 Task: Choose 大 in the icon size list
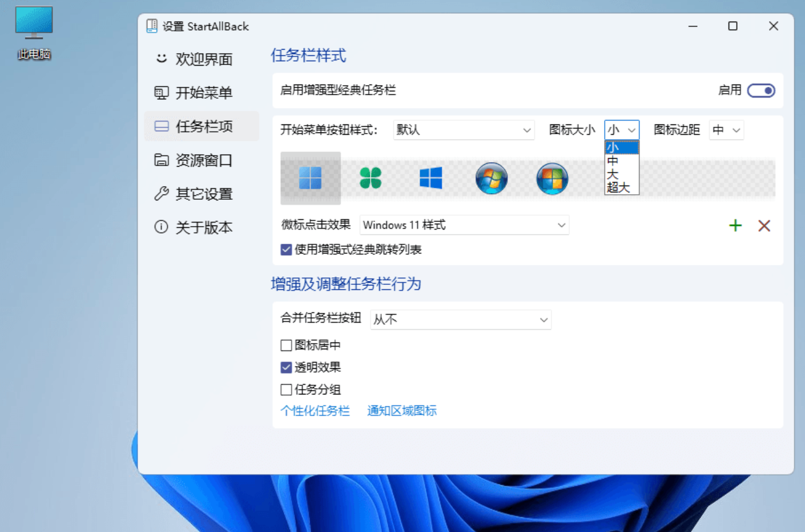click(622, 174)
